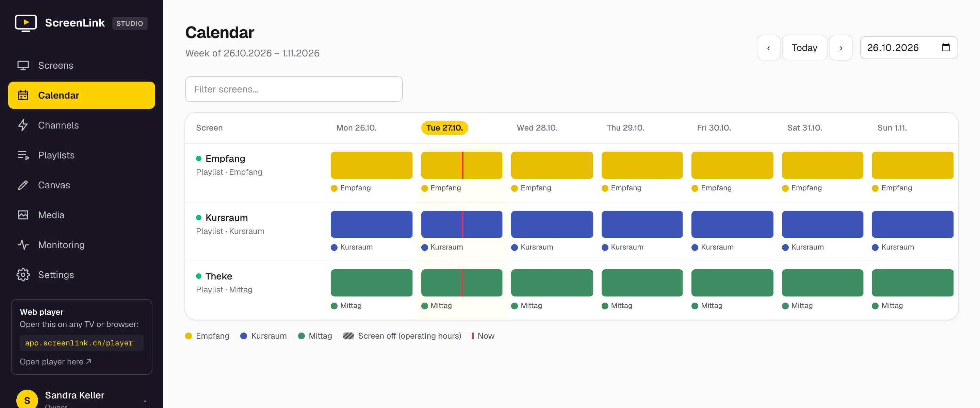Image resolution: width=980 pixels, height=408 pixels.
Task: Open Monitoring in the sidebar
Action: tap(81, 245)
